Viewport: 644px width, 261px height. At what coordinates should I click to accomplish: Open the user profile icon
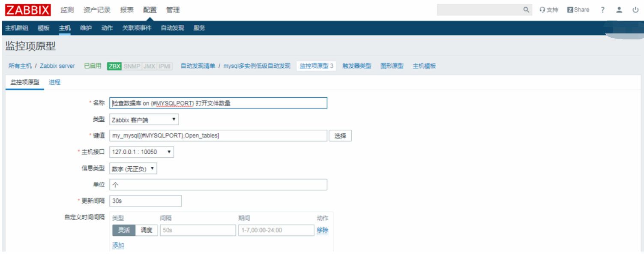pyautogui.click(x=619, y=10)
